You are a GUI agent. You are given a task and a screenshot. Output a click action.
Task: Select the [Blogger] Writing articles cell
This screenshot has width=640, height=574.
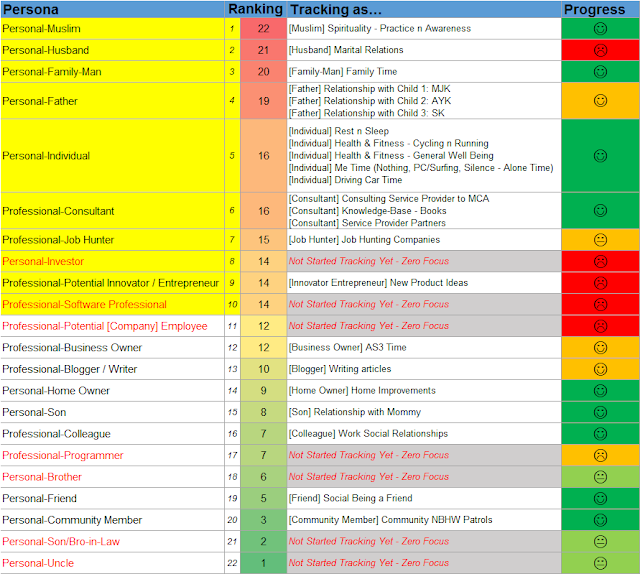(x=424, y=369)
